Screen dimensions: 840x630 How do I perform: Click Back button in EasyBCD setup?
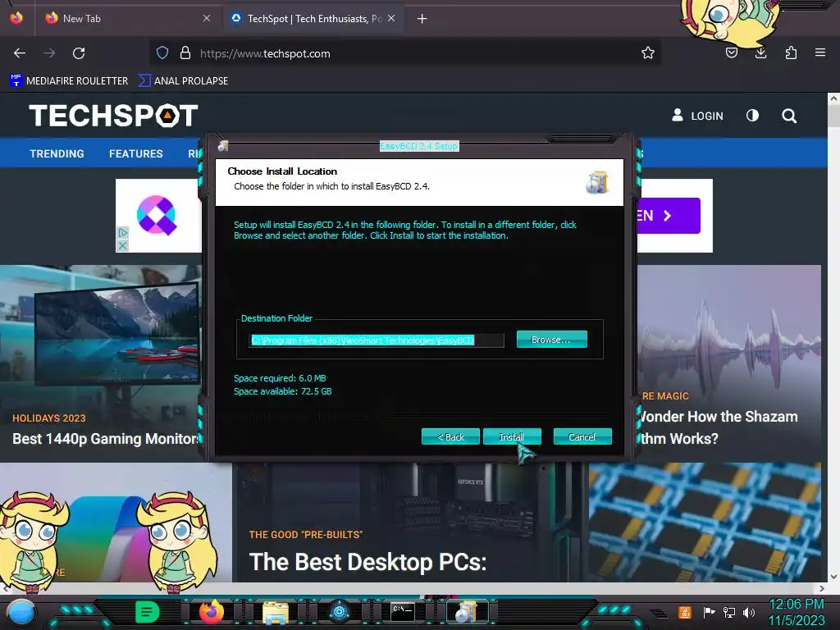pyautogui.click(x=450, y=436)
